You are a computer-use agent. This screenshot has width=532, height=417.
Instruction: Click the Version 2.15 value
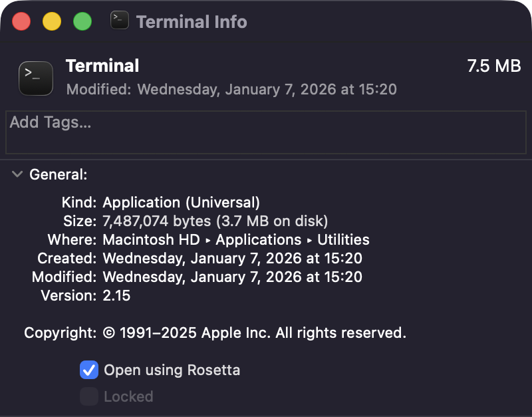(x=116, y=296)
